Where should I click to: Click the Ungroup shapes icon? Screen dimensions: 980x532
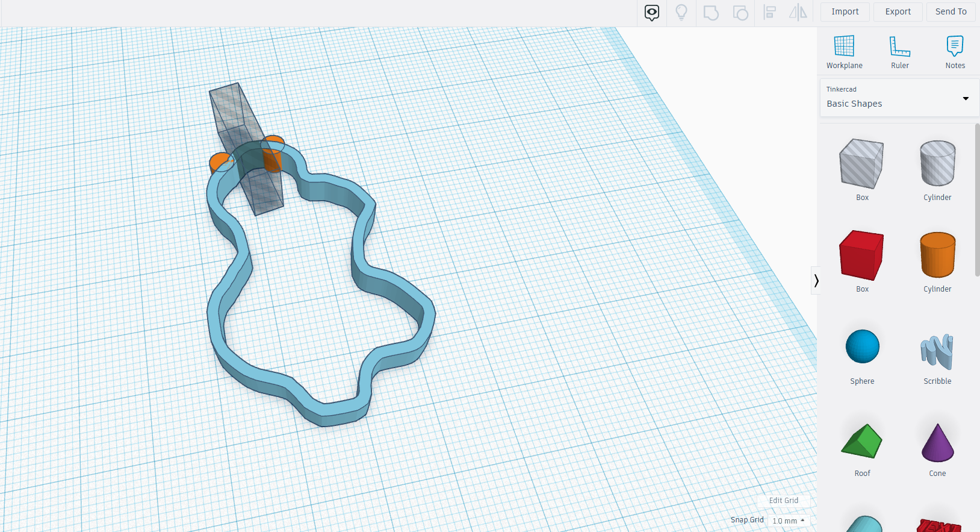740,12
